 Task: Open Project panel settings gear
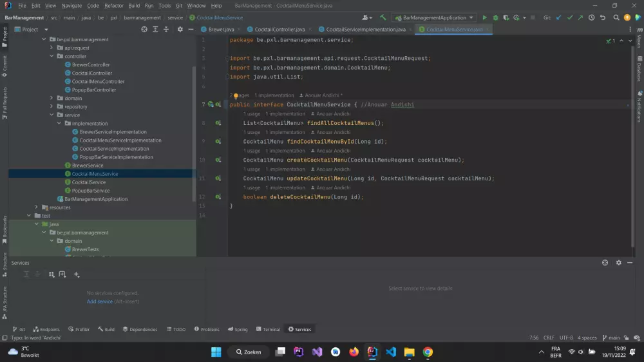pos(180,30)
